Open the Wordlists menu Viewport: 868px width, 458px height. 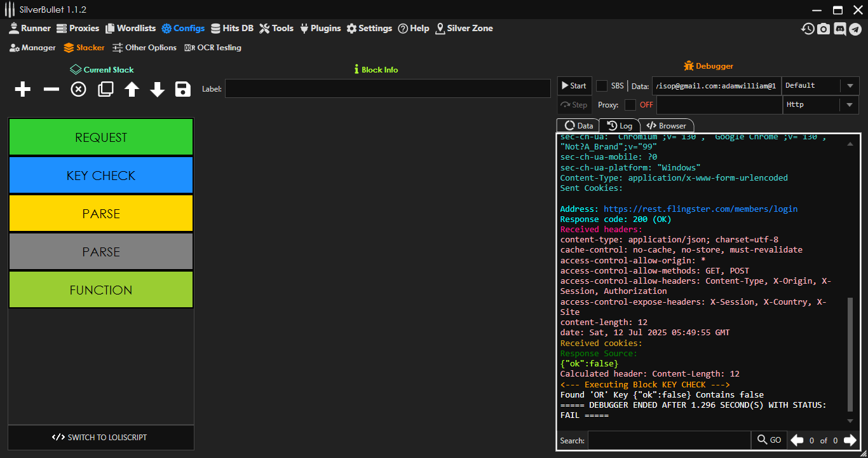[131, 28]
